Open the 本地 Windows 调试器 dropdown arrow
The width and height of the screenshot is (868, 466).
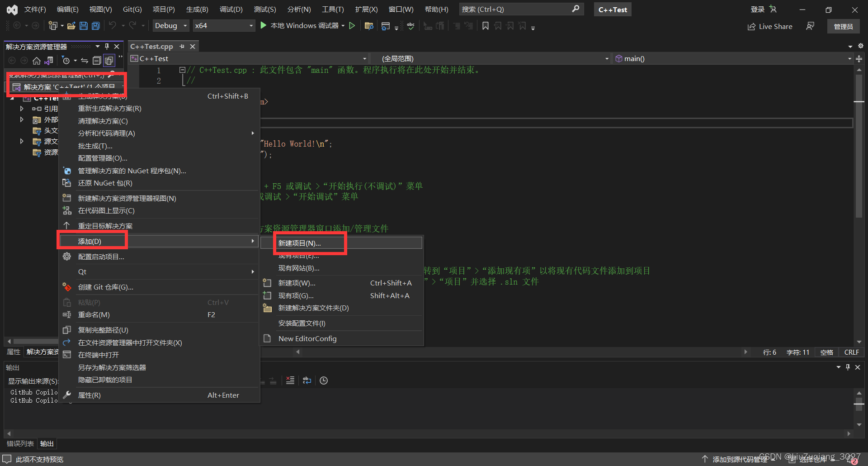(343, 26)
